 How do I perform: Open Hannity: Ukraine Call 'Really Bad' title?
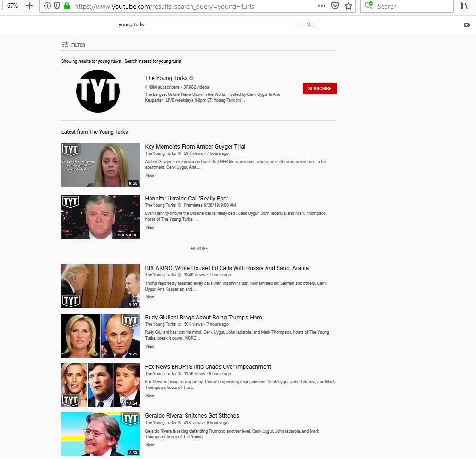(x=186, y=199)
